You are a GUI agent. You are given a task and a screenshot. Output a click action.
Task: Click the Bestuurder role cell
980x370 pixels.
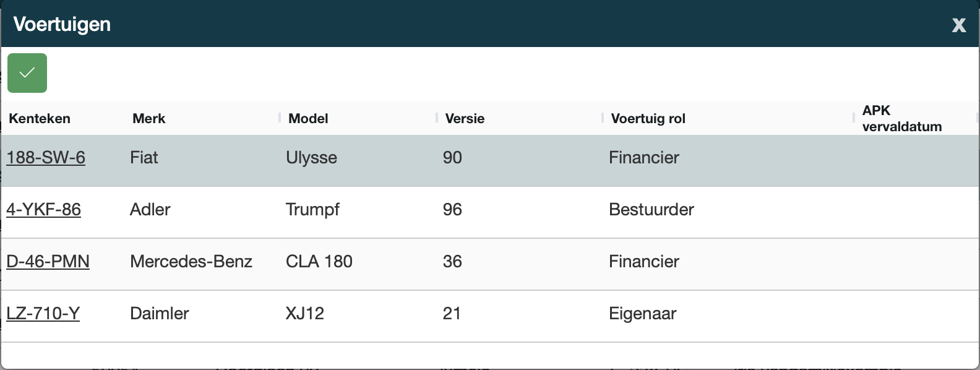pos(651,210)
